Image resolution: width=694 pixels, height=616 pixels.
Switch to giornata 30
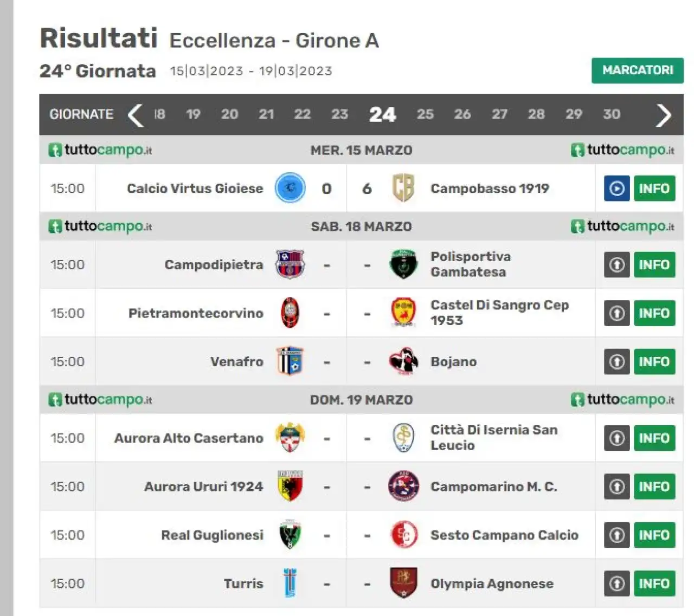coord(612,114)
